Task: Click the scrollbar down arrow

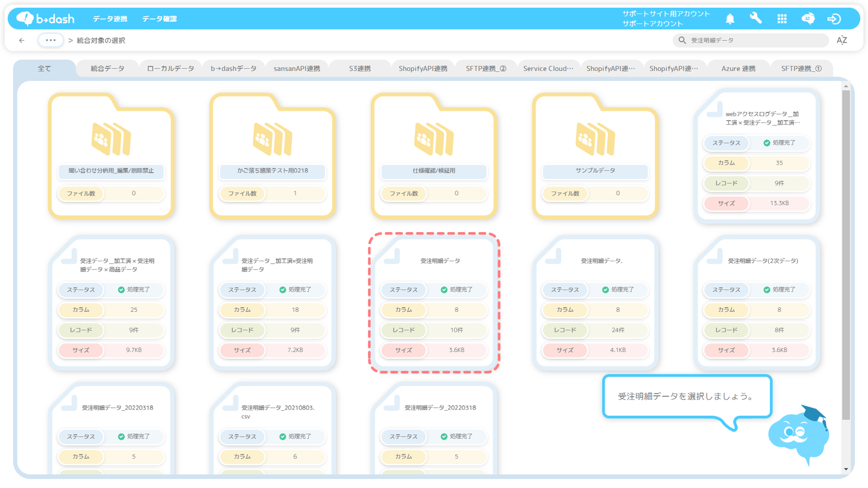Action: [x=846, y=469]
